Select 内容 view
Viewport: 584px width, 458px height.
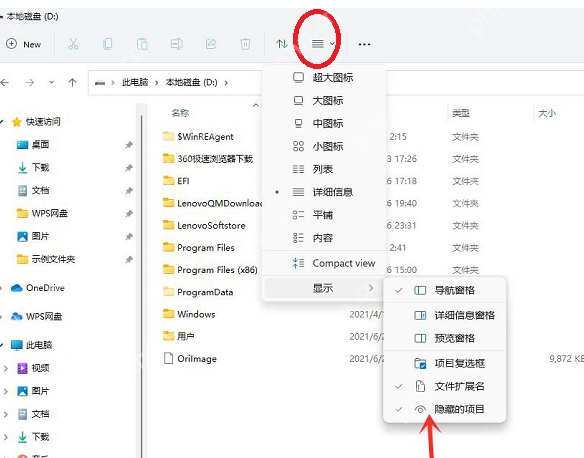(x=323, y=238)
